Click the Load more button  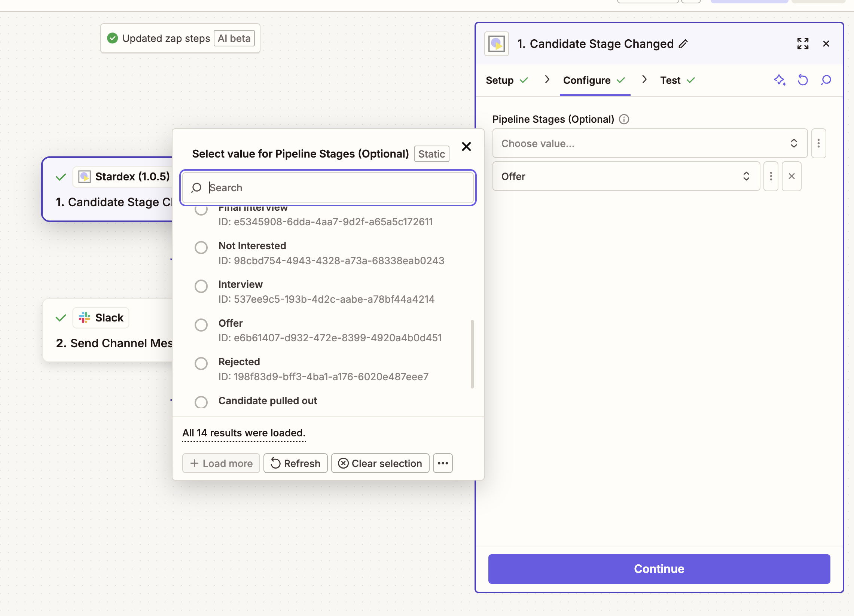[221, 463]
